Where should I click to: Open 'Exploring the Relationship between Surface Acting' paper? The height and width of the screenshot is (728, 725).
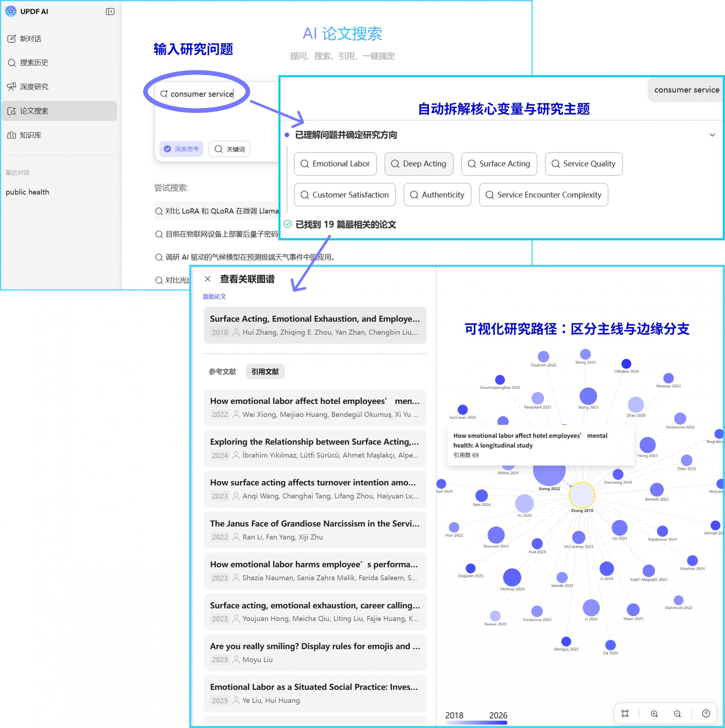coord(315,448)
